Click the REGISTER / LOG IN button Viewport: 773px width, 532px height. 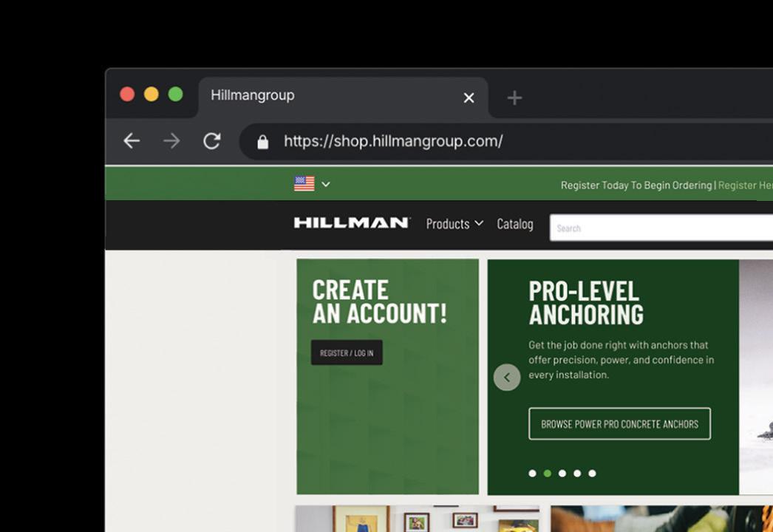(x=347, y=352)
